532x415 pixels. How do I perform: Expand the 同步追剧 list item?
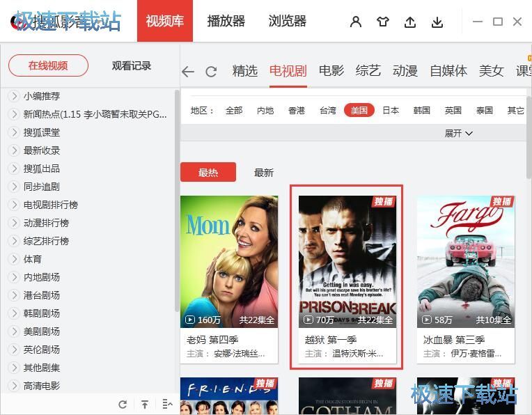coord(13,187)
